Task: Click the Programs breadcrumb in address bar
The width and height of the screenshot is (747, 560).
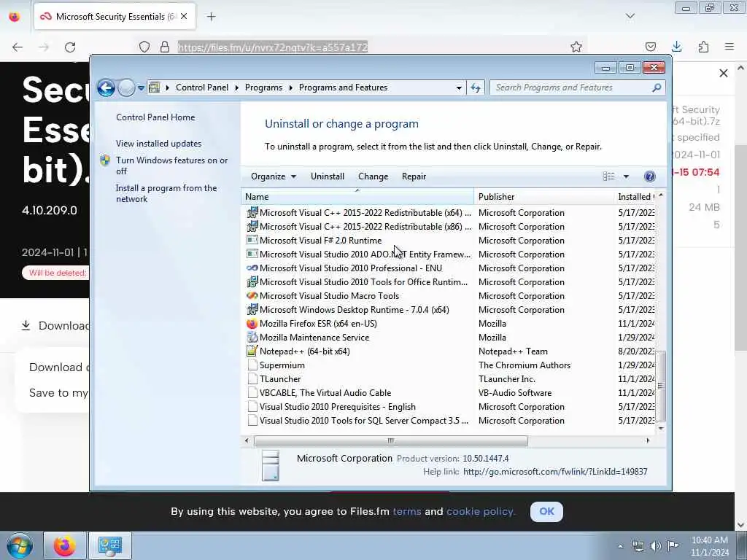Action: click(x=263, y=87)
